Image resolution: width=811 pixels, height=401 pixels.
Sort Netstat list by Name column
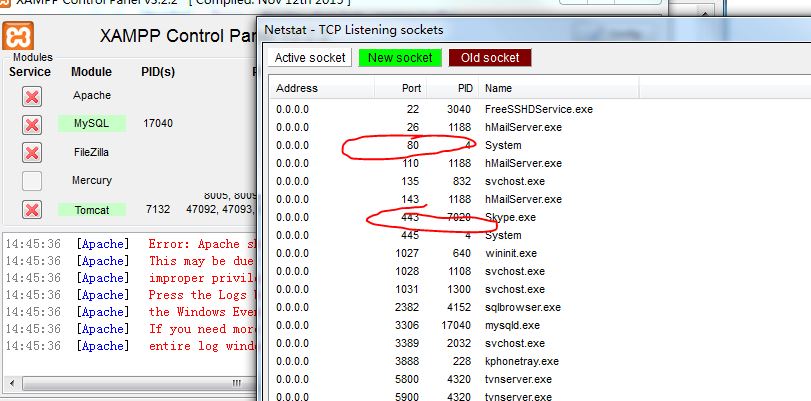pyautogui.click(x=559, y=88)
